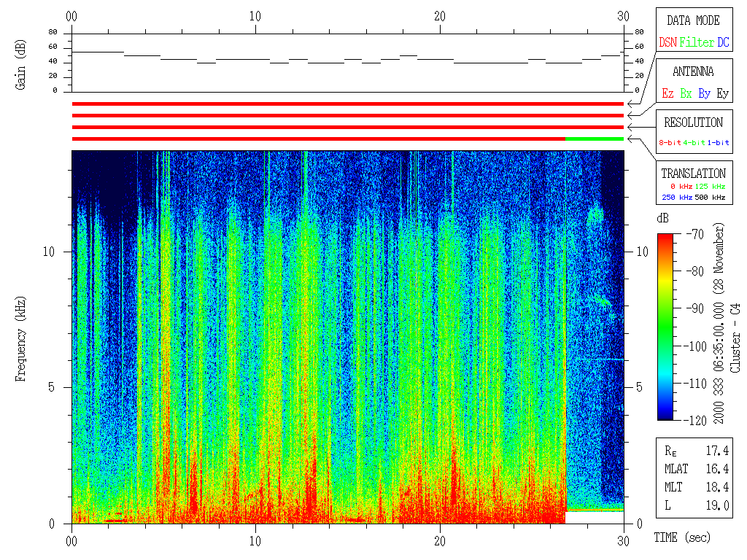Click the Gain (dB) axis title
The height and width of the screenshot is (560, 747).
pos(21,63)
